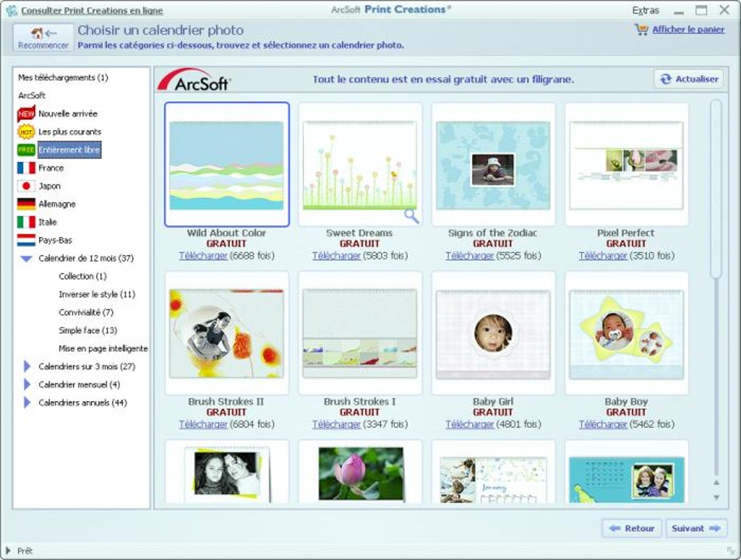Expand the status bar Prêt arrow

(7, 551)
